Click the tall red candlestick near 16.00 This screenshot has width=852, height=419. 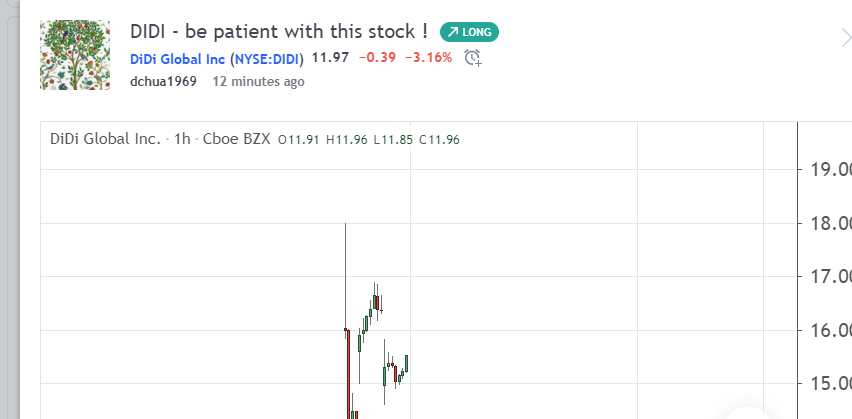point(348,374)
